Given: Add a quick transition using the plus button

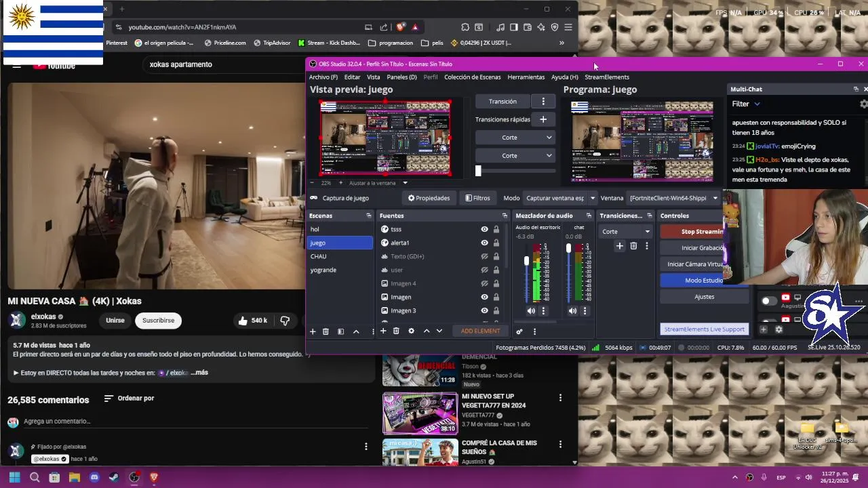Looking at the screenshot, I should point(543,119).
